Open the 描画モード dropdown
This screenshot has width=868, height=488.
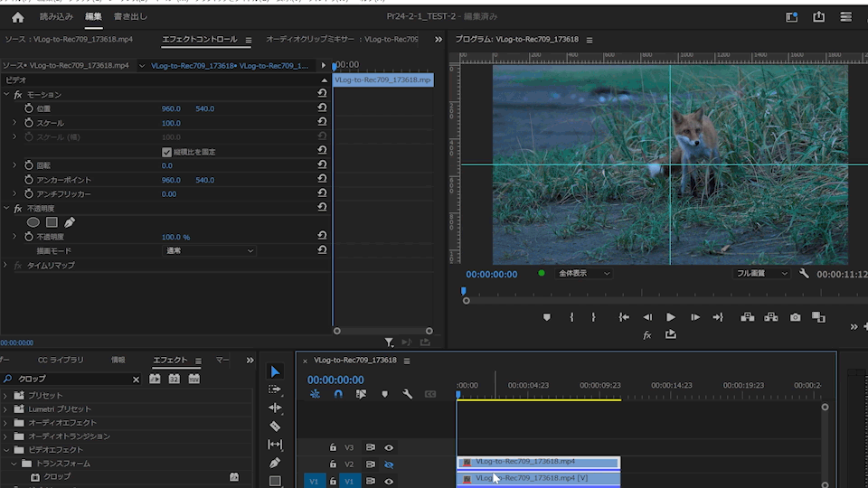point(208,250)
